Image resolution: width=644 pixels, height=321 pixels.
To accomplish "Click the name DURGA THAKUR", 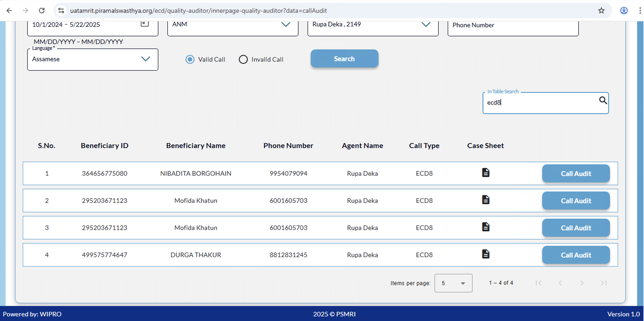I will click(196, 255).
